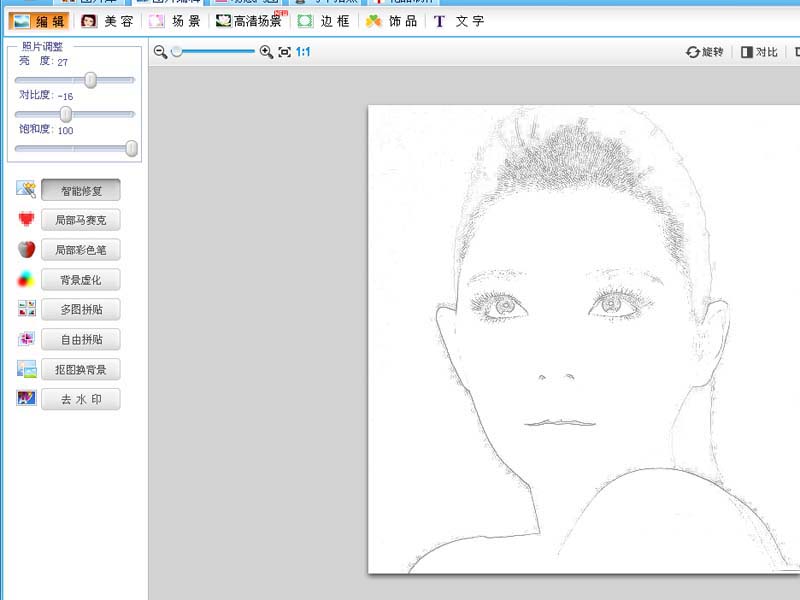Click the 自由拼贴 free collage button
This screenshot has height=600, width=800.
coord(81,339)
